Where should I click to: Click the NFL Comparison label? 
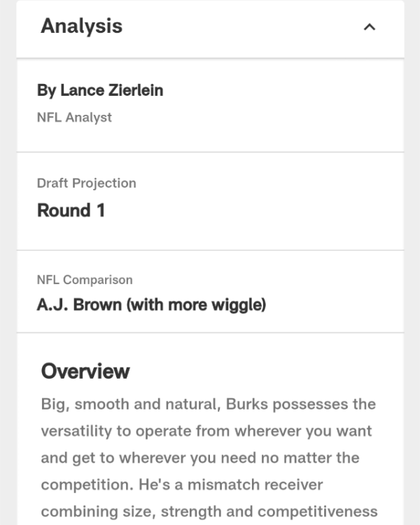click(x=84, y=280)
